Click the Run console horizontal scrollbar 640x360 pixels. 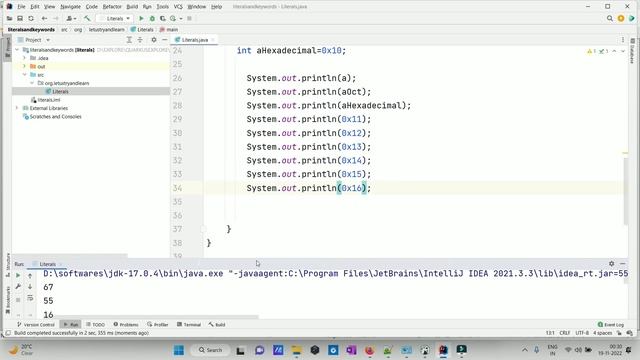pyautogui.click(x=151, y=317)
